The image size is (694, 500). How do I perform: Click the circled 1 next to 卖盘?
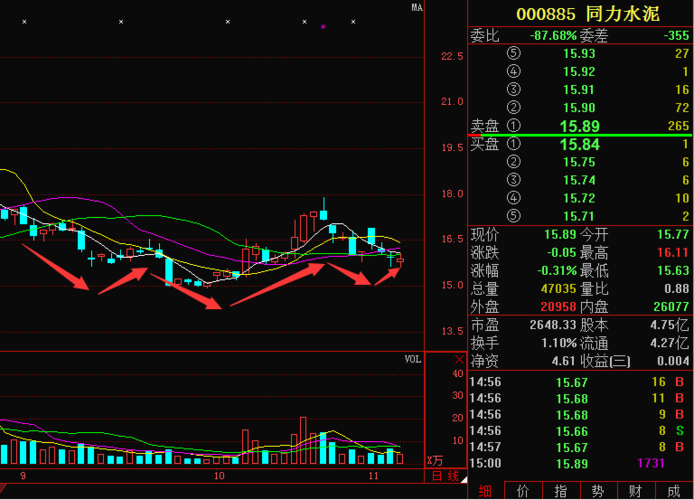(x=513, y=126)
